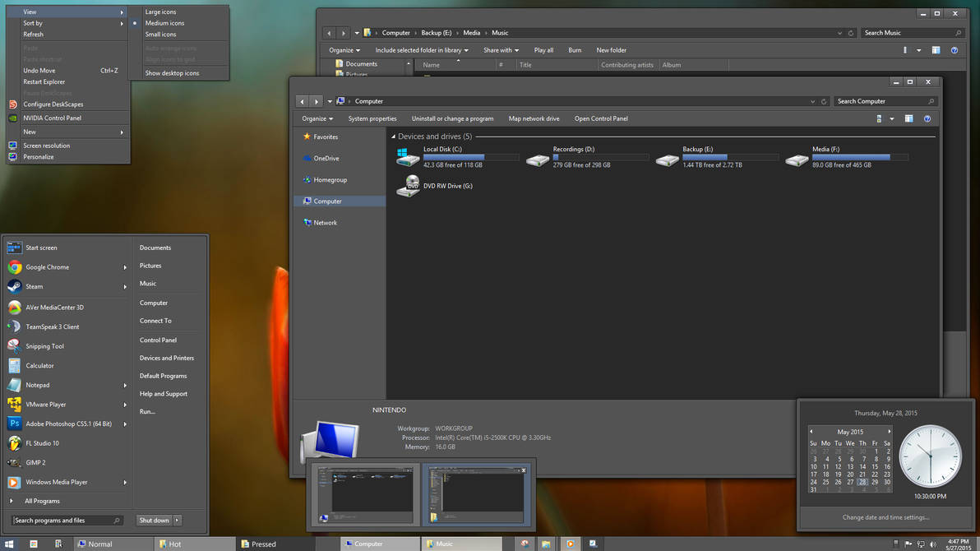Collapse the Devices and drives group
980x551 pixels.
[x=393, y=137]
